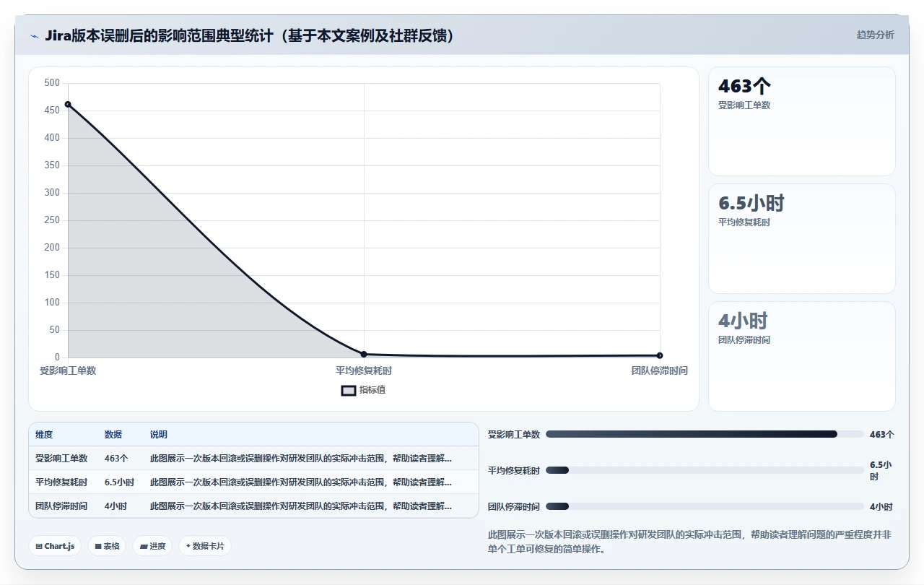The height and width of the screenshot is (585, 924).
Task: Click 463个 cell in the table
Action: pos(116,458)
